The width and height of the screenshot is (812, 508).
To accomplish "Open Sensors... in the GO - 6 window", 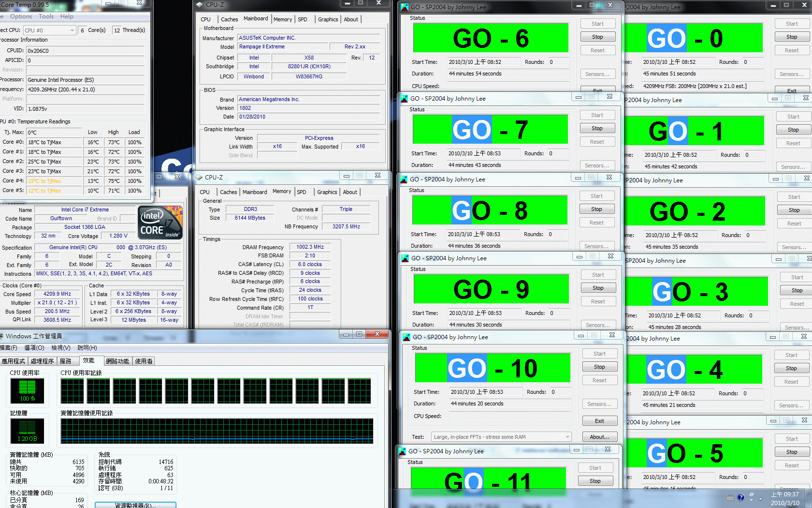I will point(597,75).
